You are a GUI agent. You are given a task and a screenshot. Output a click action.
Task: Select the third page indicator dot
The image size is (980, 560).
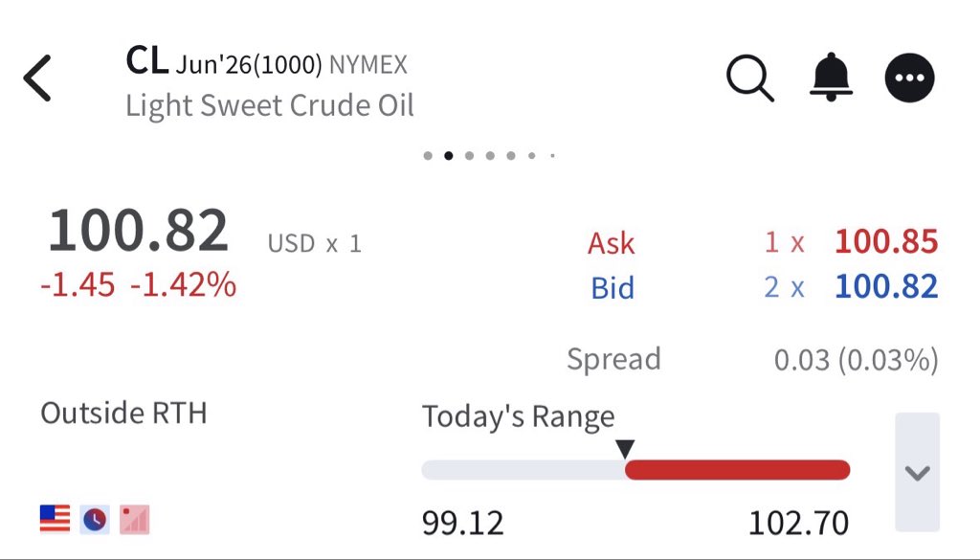pos(469,156)
